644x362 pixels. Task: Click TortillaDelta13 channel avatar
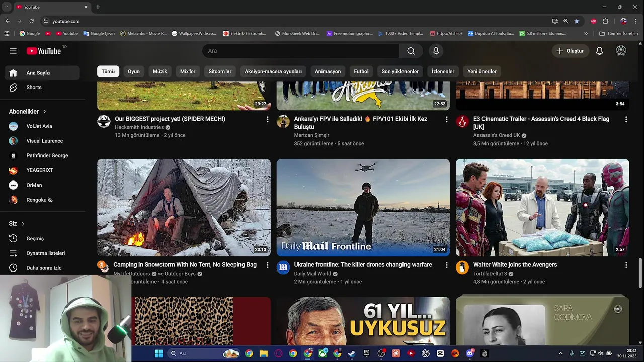(x=462, y=267)
